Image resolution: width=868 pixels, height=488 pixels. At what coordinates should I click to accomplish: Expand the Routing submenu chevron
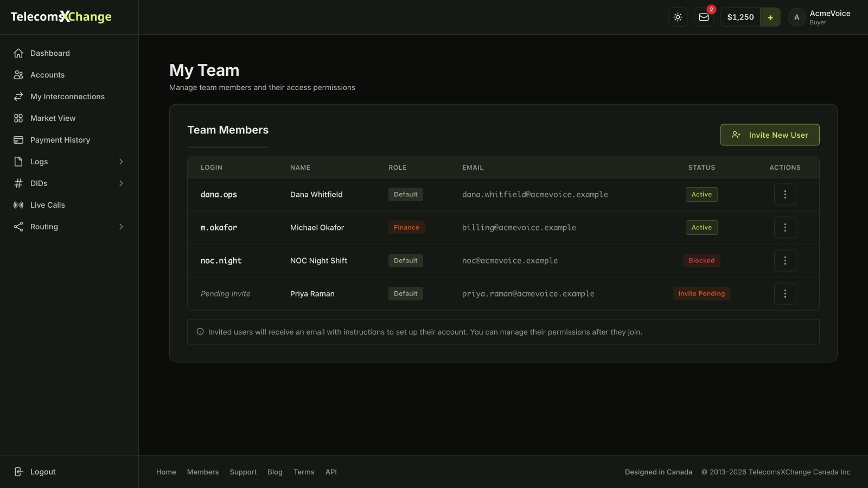(x=121, y=227)
